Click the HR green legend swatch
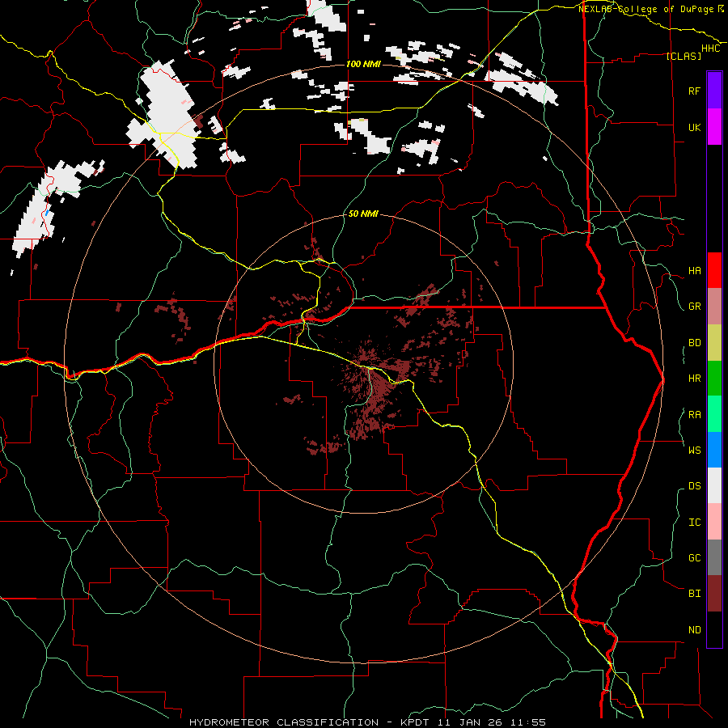728x728 pixels. tap(714, 379)
